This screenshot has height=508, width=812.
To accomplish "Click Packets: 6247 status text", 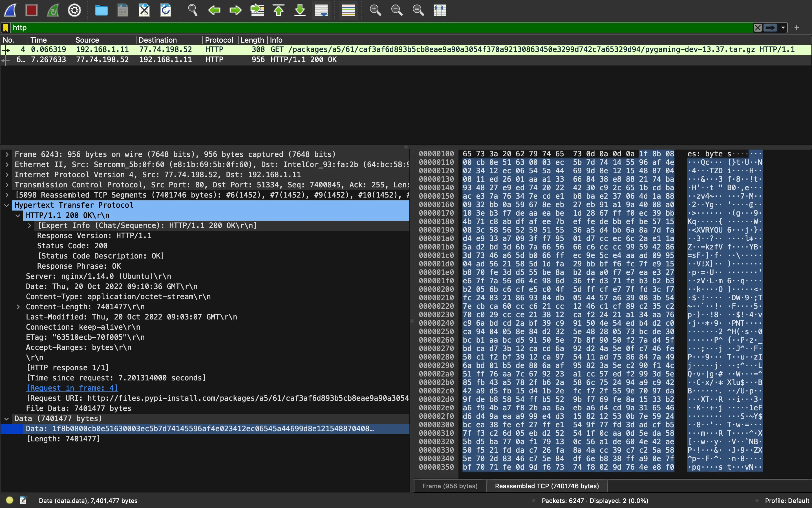I will click(595, 501).
